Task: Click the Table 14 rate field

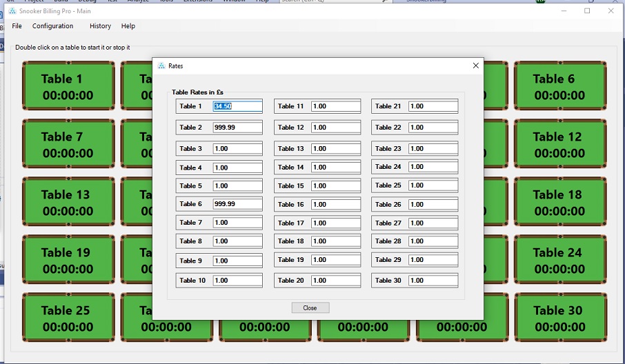Action: click(x=336, y=168)
